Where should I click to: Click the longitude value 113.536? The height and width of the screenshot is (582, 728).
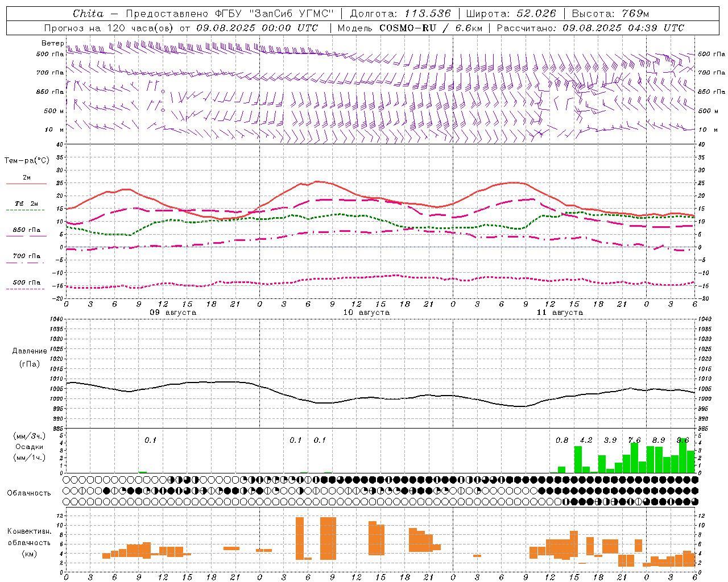coord(427,14)
